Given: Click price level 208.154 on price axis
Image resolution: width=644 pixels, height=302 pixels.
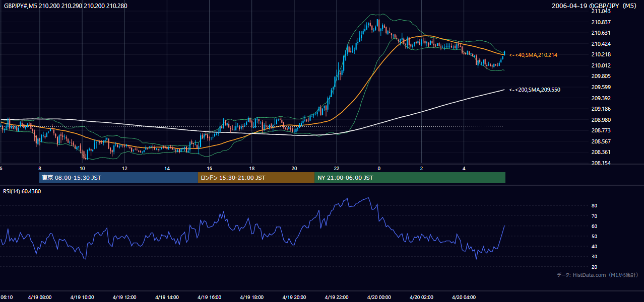Looking at the screenshot, I should coord(601,163).
